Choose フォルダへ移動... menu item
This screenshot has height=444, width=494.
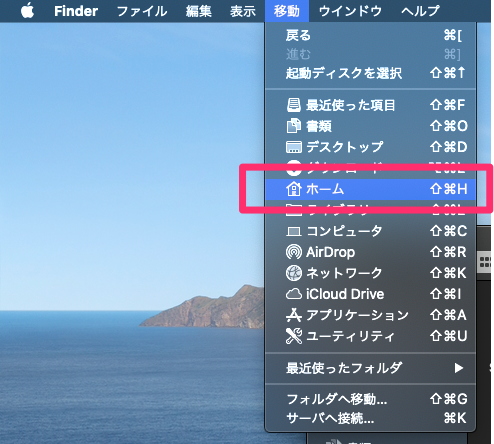point(370,399)
